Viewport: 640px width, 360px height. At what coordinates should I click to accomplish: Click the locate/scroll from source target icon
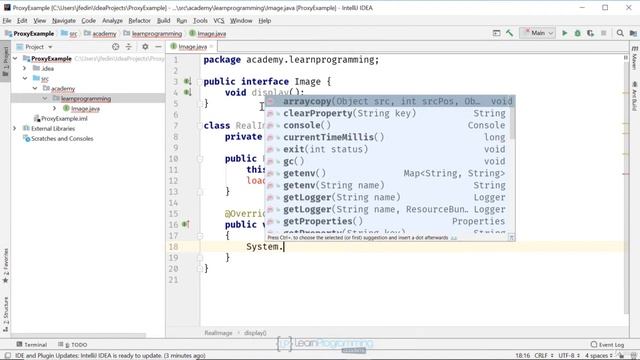[x=116, y=47]
